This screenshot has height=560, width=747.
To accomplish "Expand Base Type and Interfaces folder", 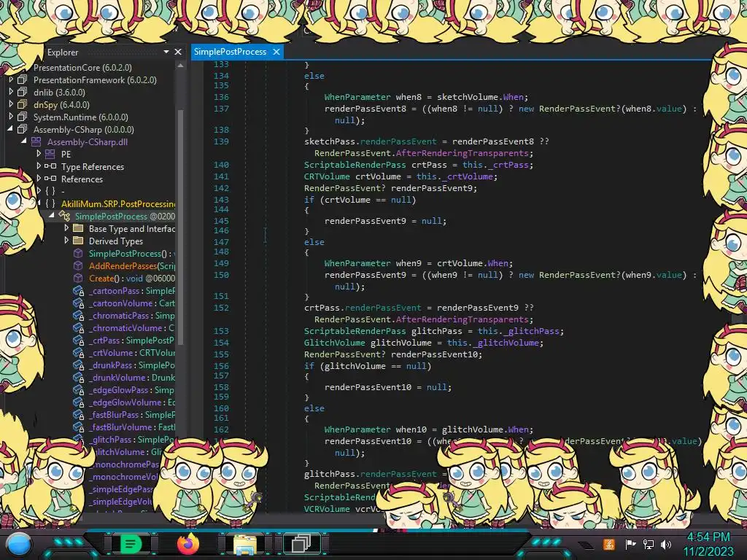I will click(x=66, y=228).
